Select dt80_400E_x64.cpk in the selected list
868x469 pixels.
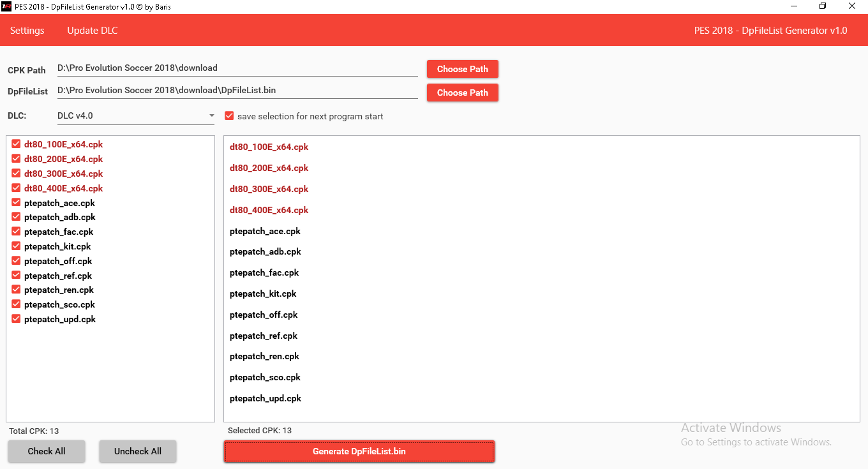click(x=269, y=210)
